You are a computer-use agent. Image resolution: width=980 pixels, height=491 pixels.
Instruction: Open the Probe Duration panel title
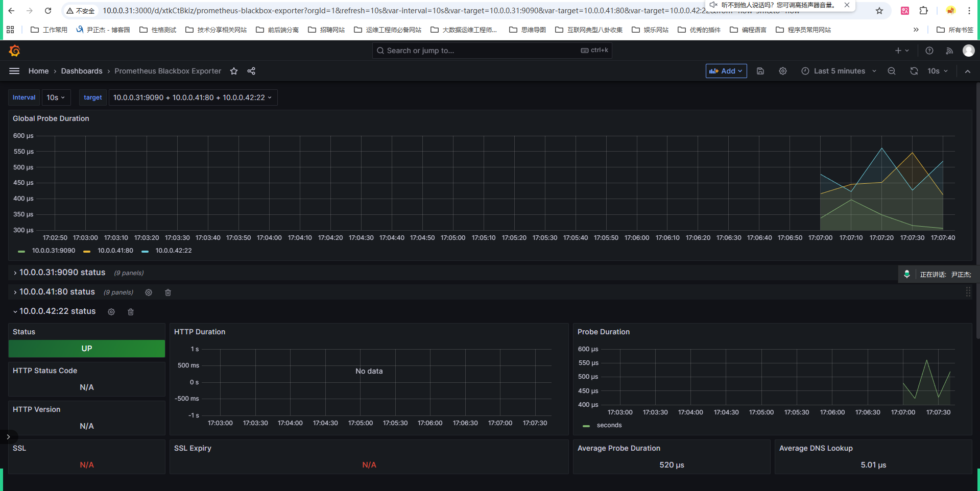click(x=604, y=332)
